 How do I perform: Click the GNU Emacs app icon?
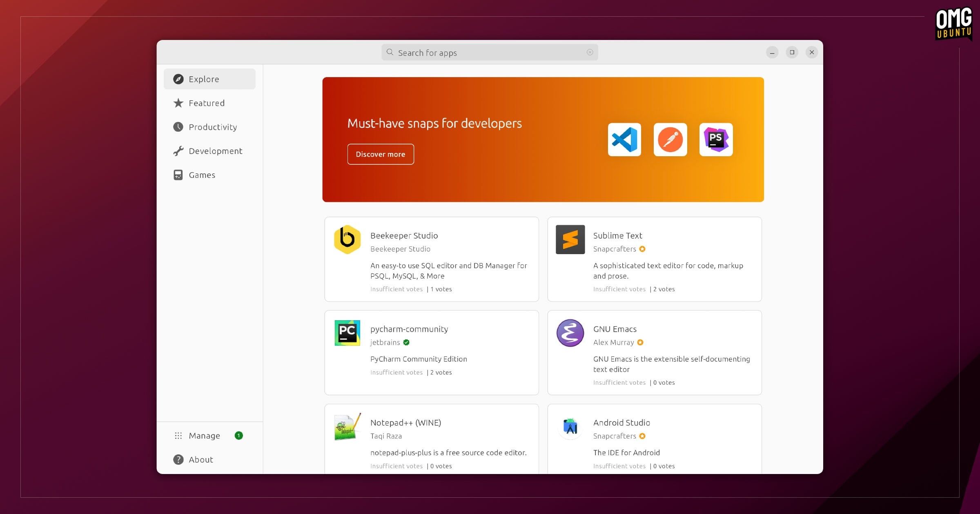coord(570,333)
